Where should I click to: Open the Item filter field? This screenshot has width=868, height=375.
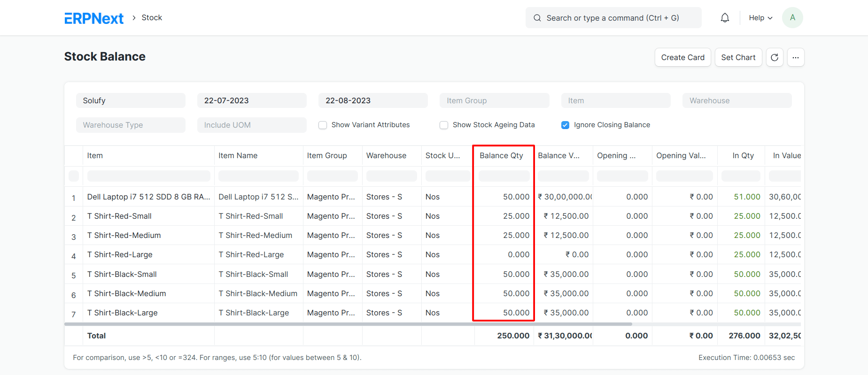(x=615, y=100)
